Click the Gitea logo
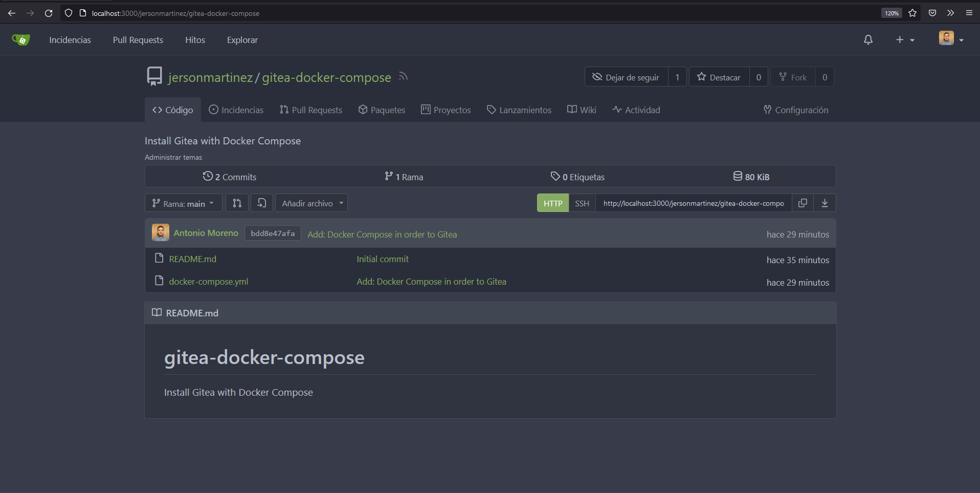The height and width of the screenshot is (493, 980). click(20, 39)
